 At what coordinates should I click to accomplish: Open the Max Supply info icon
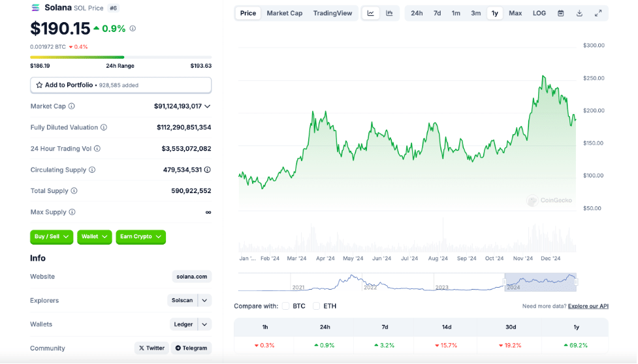(x=72, y=212)
